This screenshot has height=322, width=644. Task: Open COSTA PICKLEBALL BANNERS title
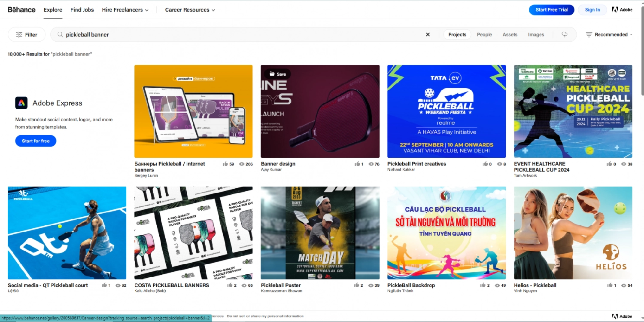[x=172, y=285]
